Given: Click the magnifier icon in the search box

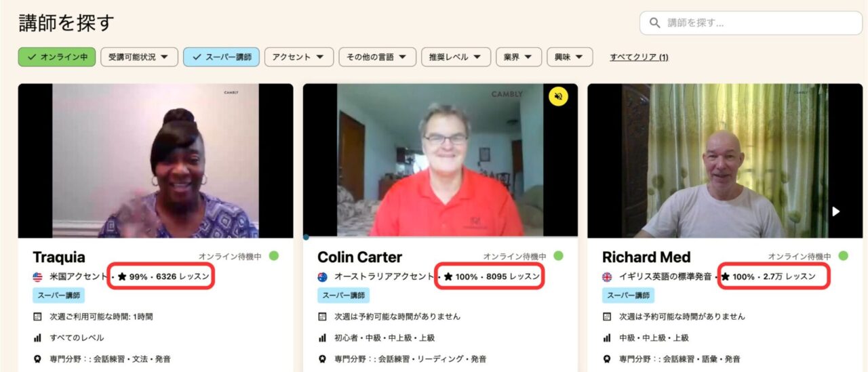Looking at the screenshot, I should click(654, 23).
